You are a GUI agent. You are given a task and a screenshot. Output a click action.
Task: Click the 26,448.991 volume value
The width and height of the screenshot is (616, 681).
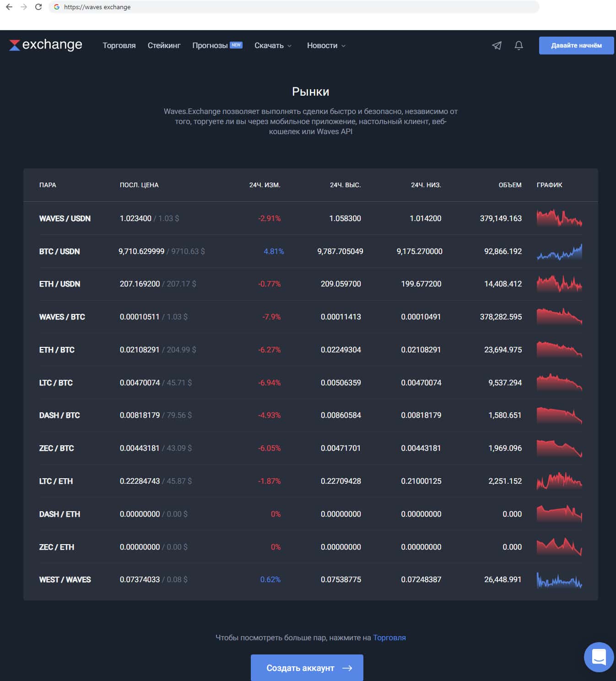coord(503,579)
